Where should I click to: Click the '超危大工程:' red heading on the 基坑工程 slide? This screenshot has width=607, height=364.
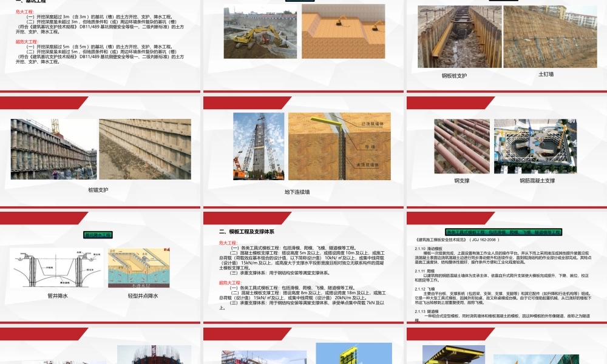(x=27, y=41)
